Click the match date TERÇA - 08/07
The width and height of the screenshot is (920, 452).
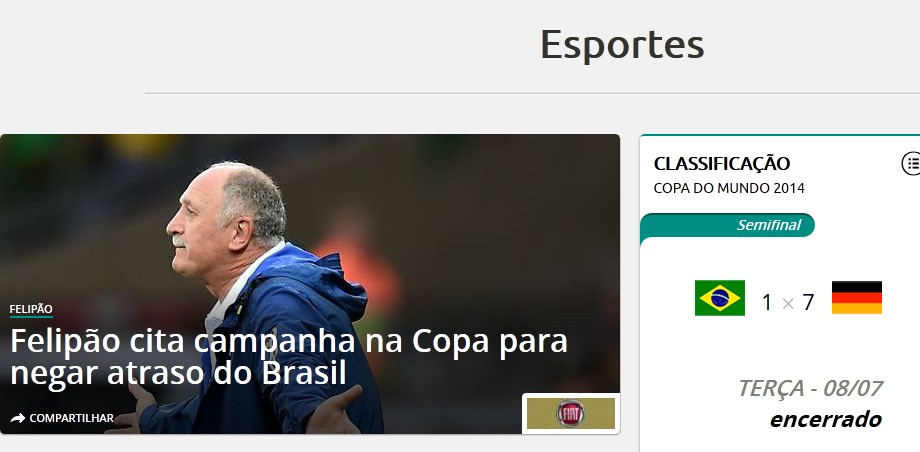pos(810,388)
